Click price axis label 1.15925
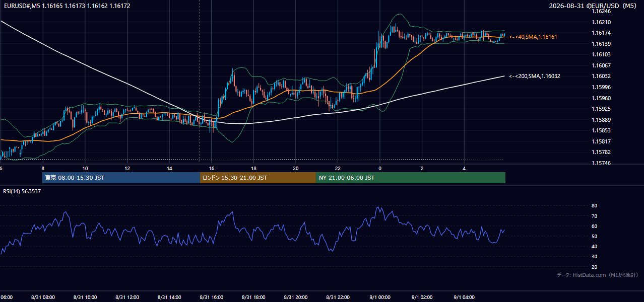644x302 pixels. pyautogui.click(x=601, y=109)
